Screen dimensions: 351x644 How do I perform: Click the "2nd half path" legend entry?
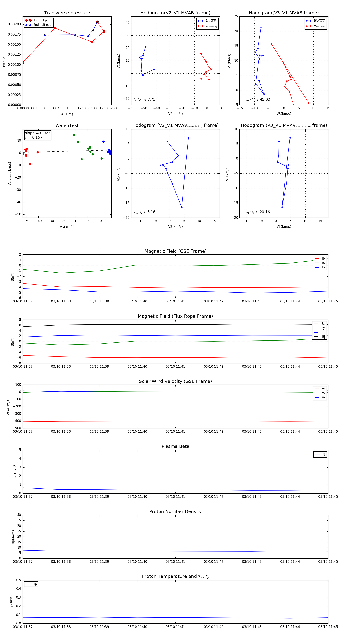pos(39,25)
